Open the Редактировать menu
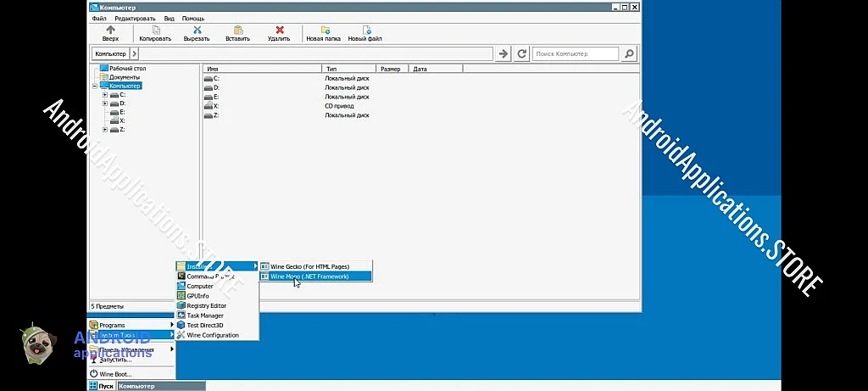Screen dimensions: 868x391 coord(135,18)
